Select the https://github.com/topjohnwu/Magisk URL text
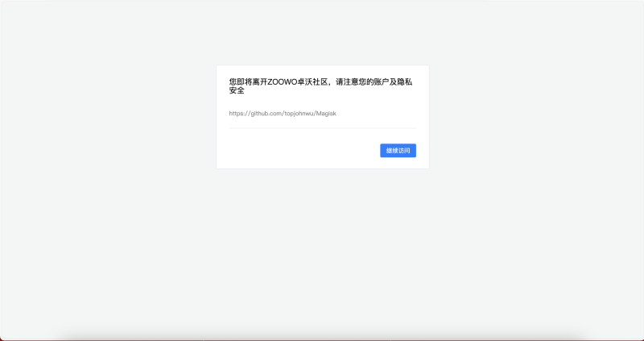644x341 pixels. coord(283,114)
